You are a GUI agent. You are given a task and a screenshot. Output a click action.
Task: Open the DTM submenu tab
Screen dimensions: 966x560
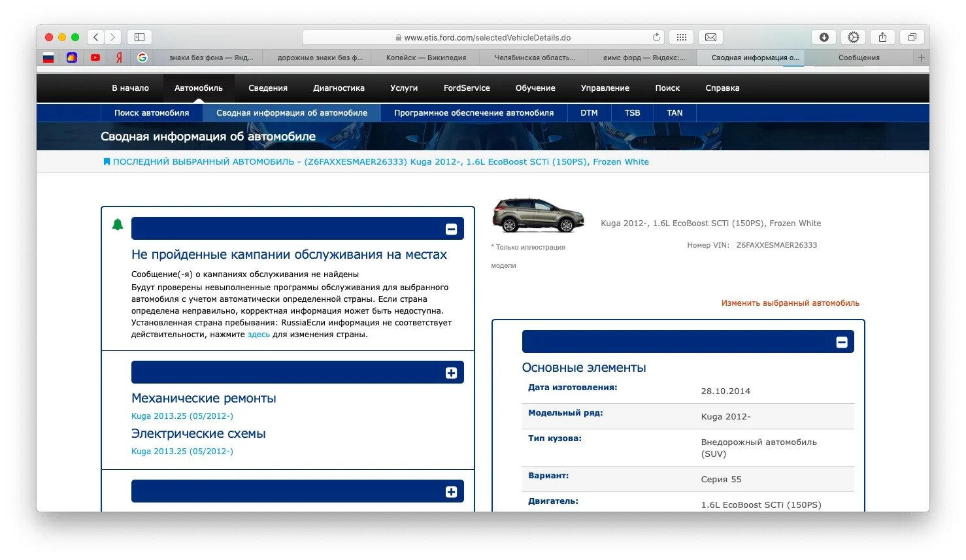589,113
